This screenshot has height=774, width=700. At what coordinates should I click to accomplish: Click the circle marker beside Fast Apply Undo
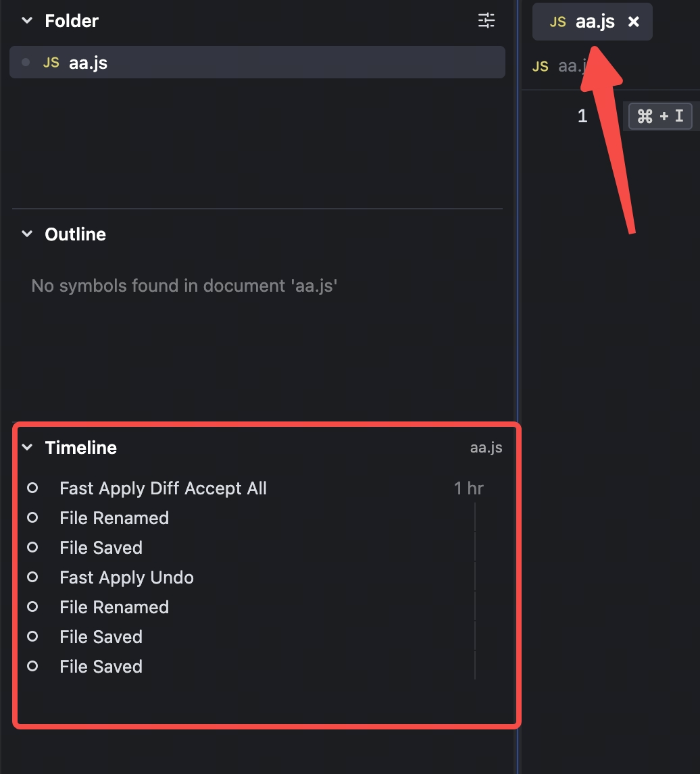tap(32, 577)
